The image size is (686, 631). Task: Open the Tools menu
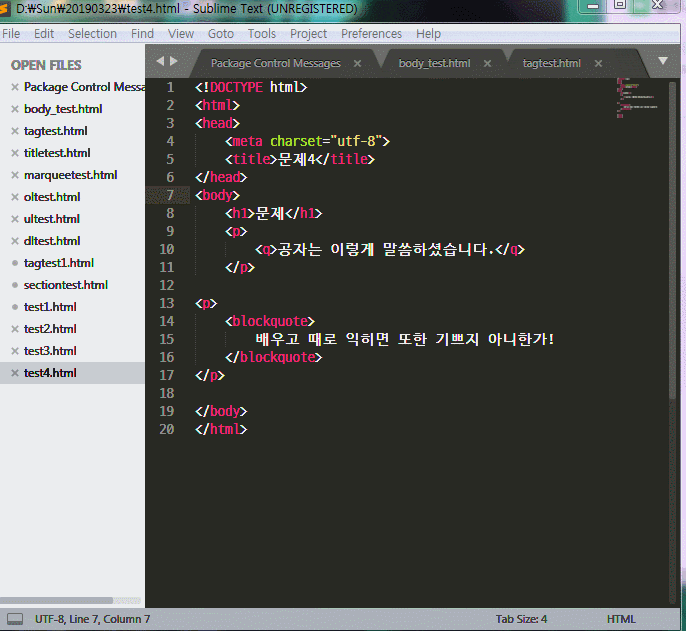pos(262,34)
